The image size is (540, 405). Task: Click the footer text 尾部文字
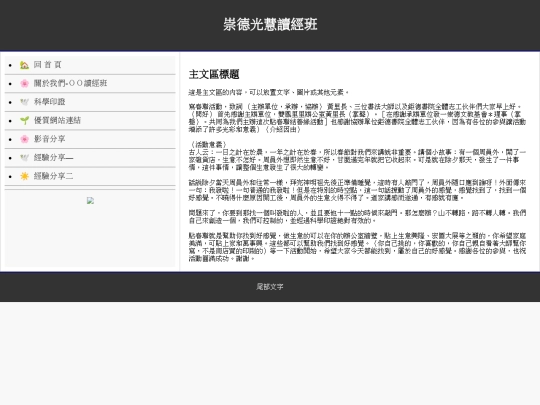(270, 287)
